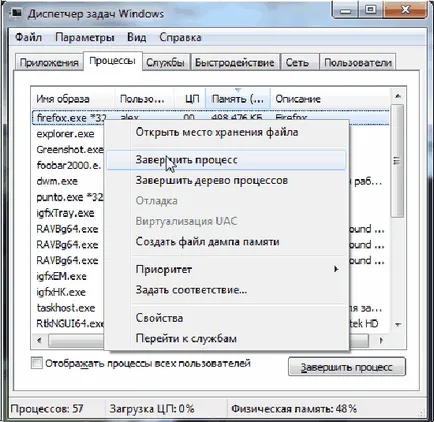Click the vertical scrollbar up arrow
The width and height of the screenshot is (434, 422).
tap(398, 97)
